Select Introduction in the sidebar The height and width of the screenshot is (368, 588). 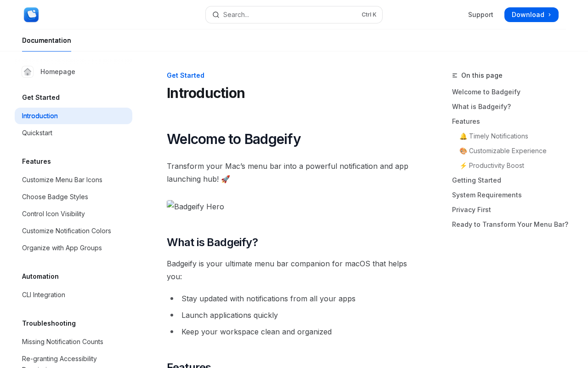[x=40, y=116]
